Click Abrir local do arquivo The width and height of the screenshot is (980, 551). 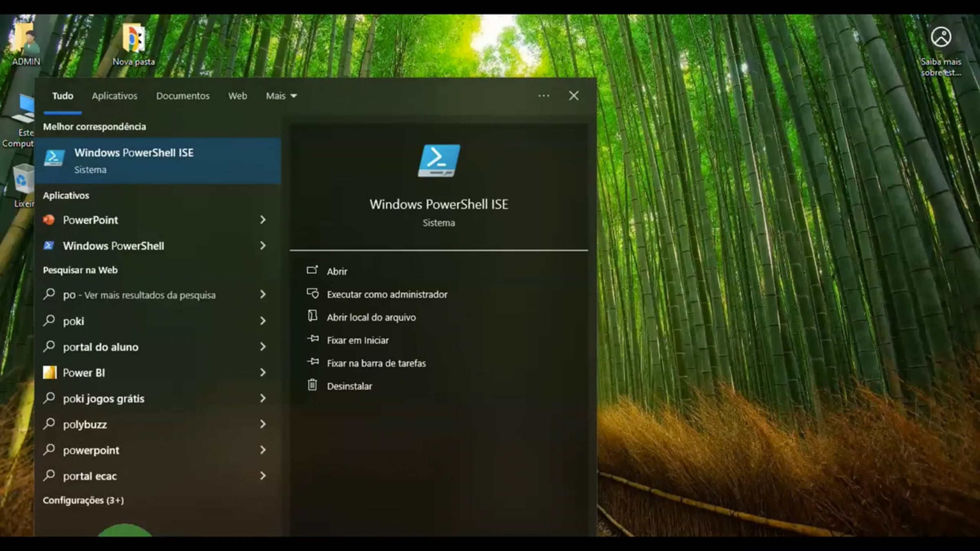[371, 317]
